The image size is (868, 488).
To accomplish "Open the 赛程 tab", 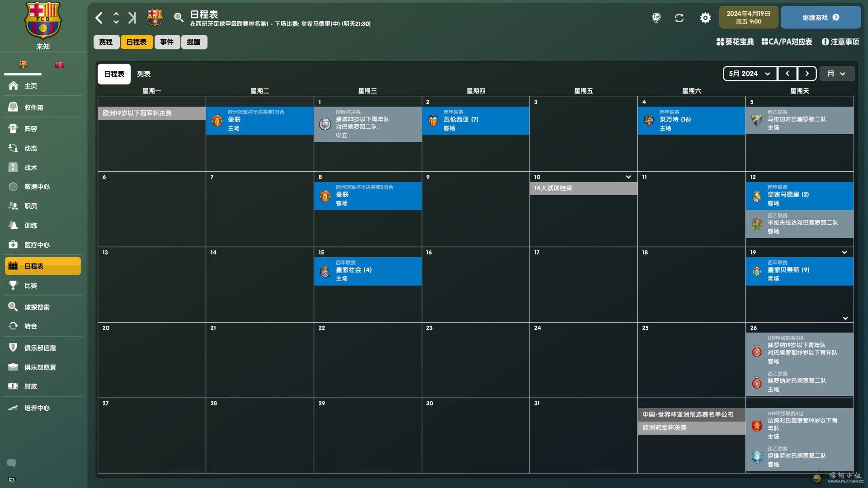I will click(x=106, y=42).
